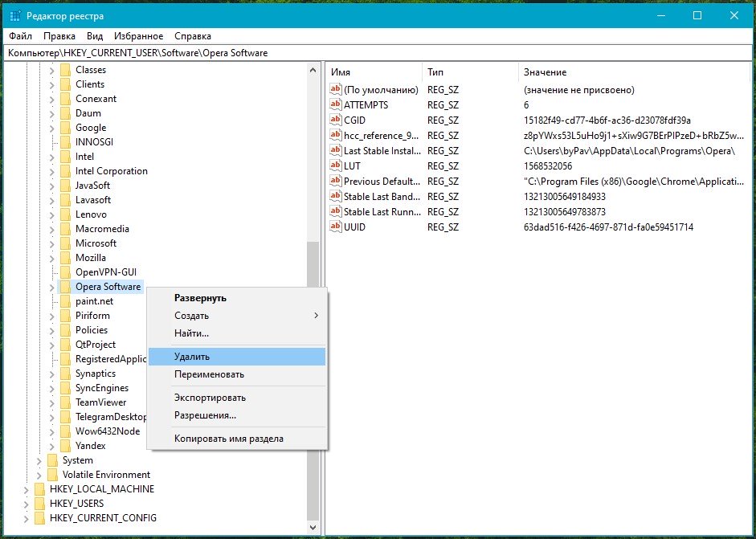Open the Справка menu
The height and width of the screenshot is (539, 756).
(193, 36)
